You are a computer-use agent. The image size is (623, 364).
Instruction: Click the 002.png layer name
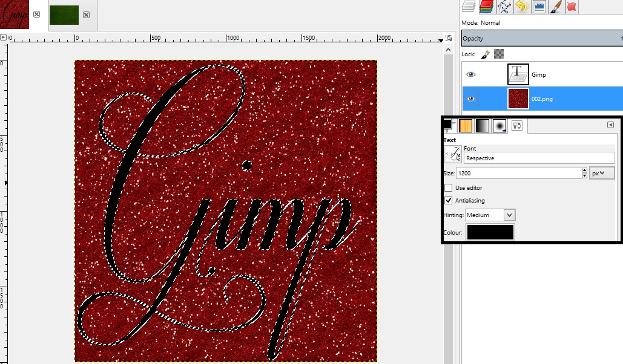[x=542, y=99]
